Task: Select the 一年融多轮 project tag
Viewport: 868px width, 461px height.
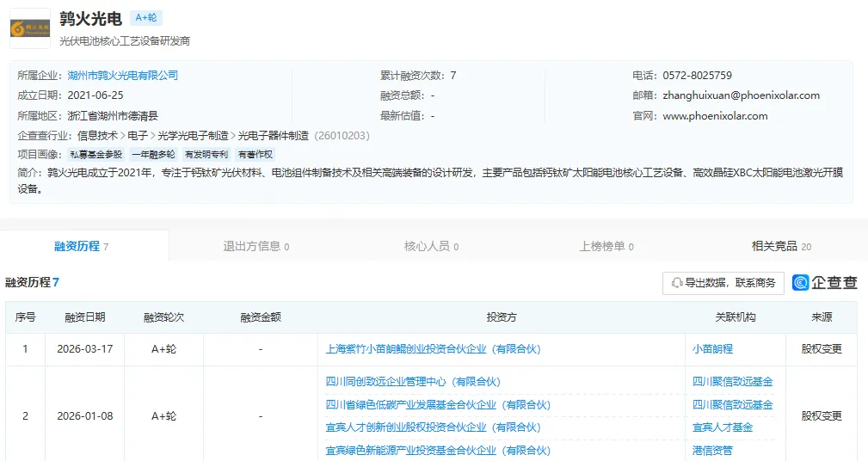Action: 153,155
